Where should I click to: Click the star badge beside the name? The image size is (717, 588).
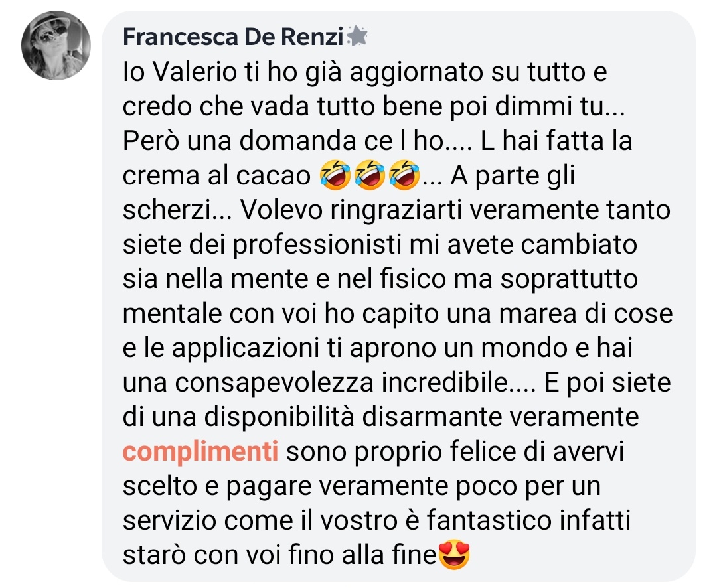coord(357,36)
